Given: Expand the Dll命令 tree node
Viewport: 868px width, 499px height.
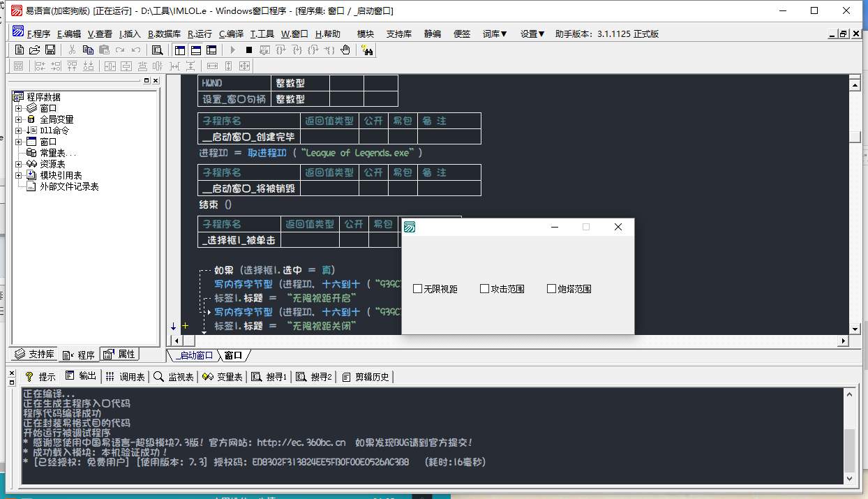Looking at the screenshot, I should pos(19,131).
